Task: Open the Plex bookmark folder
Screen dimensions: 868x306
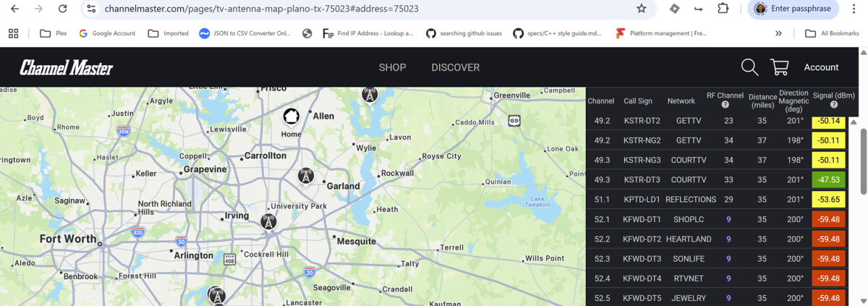Action: 52,33
